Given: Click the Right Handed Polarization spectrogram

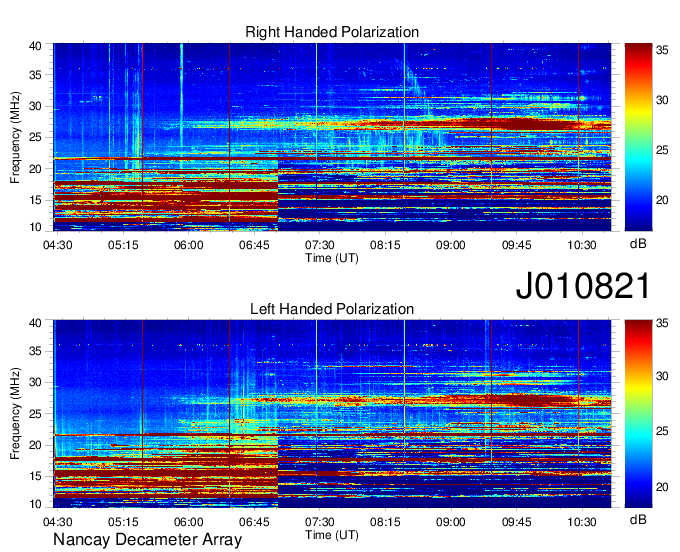Looking at the screenshot, I should pyautogui.click(x=332, y=137).
